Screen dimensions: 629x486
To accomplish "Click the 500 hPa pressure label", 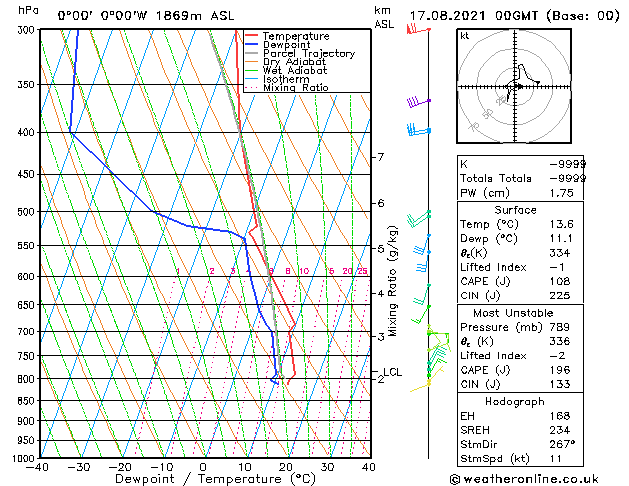I will 28,211.
